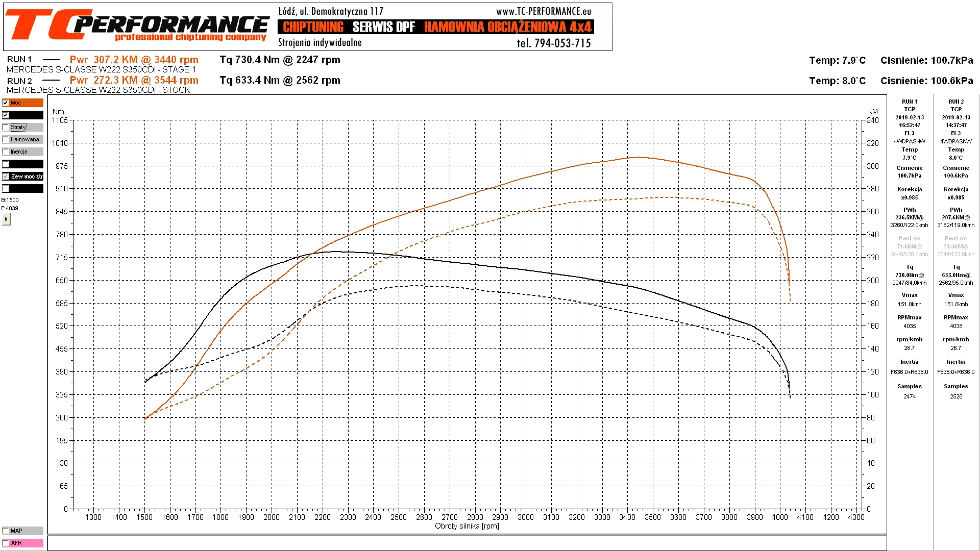This screenshot has height=551, width=980.
Task: Click the TC Performance logo
Action: [137, 26]
